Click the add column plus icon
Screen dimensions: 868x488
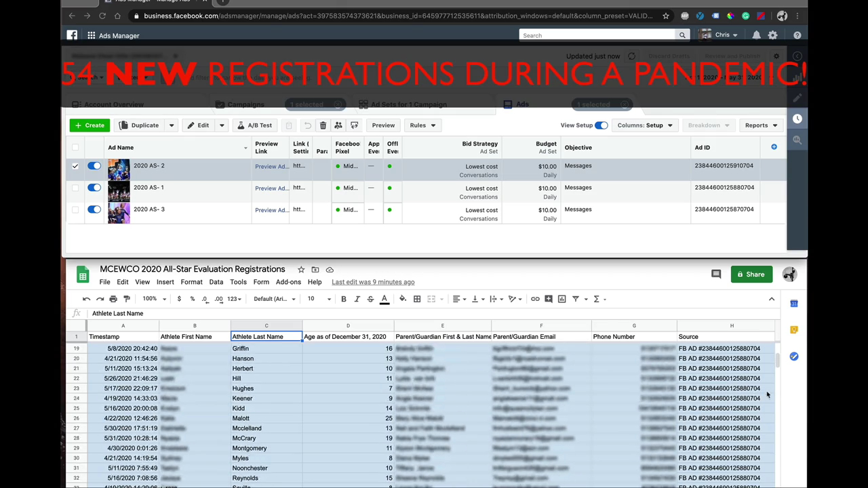tap(774, 147)
